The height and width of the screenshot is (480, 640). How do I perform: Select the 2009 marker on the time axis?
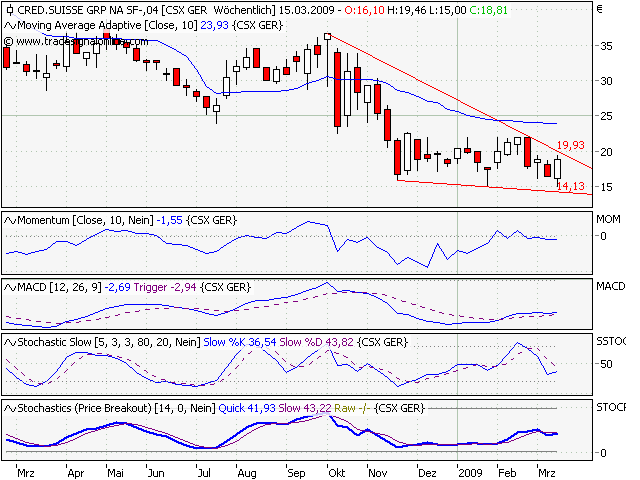point(469,468)
